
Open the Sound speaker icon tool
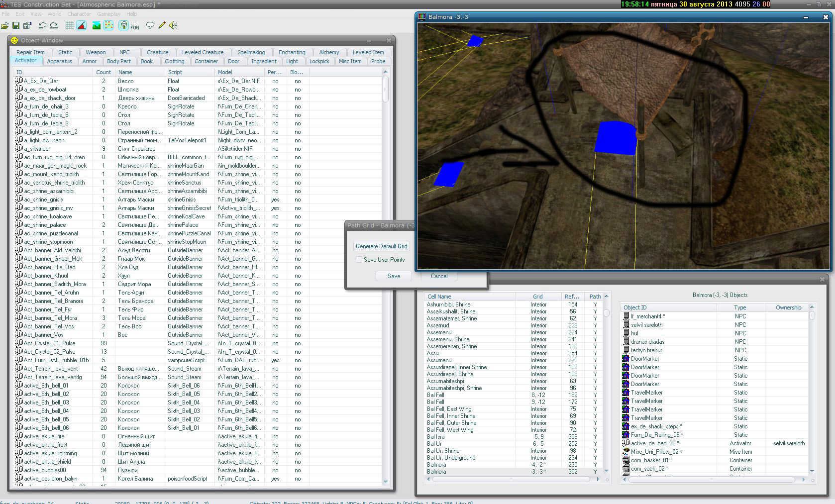173,25
